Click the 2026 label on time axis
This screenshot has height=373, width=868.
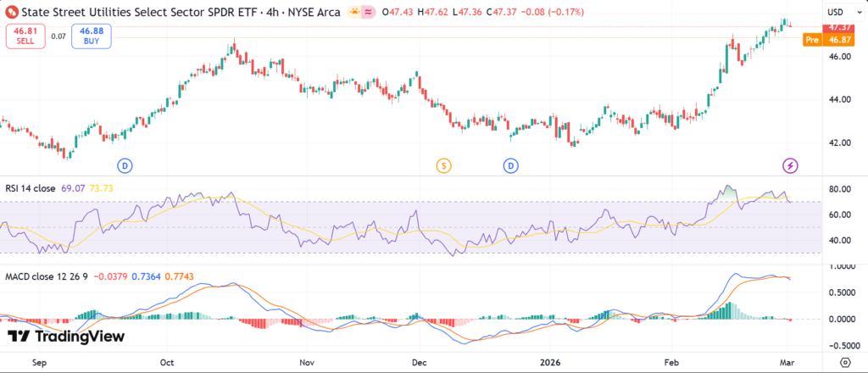(x=551, y=363)
